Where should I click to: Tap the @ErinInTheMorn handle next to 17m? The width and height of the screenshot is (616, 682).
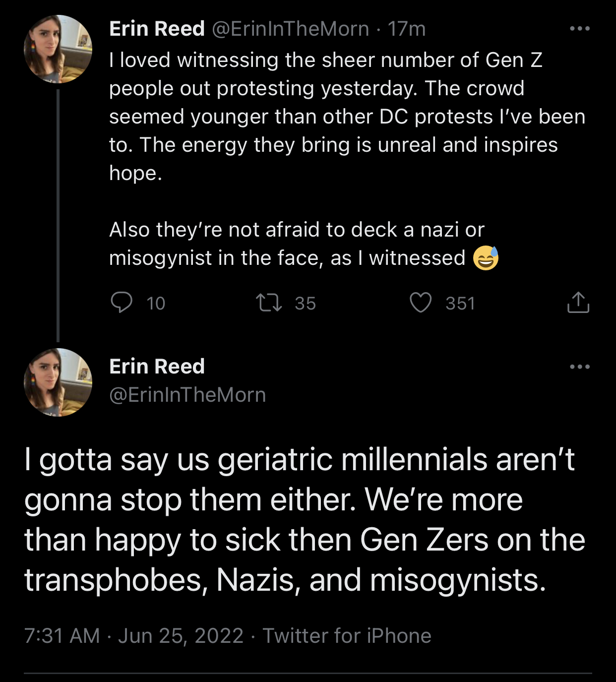coord(291,29)
